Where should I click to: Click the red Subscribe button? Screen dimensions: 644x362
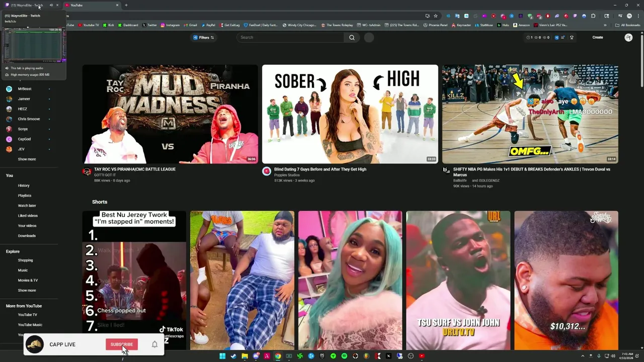point(121,344)
